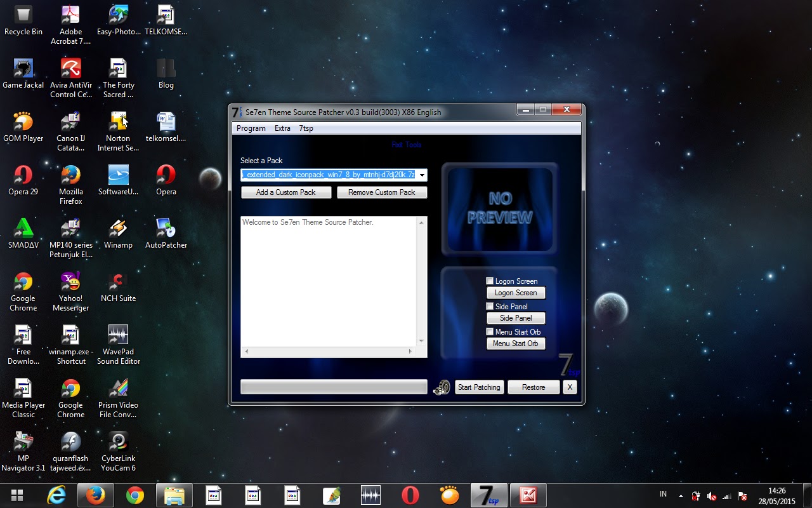The height and width of the screenshot is (508, 812).
Task: Click Add a Custom Pack button
Action: coord(286,192)
